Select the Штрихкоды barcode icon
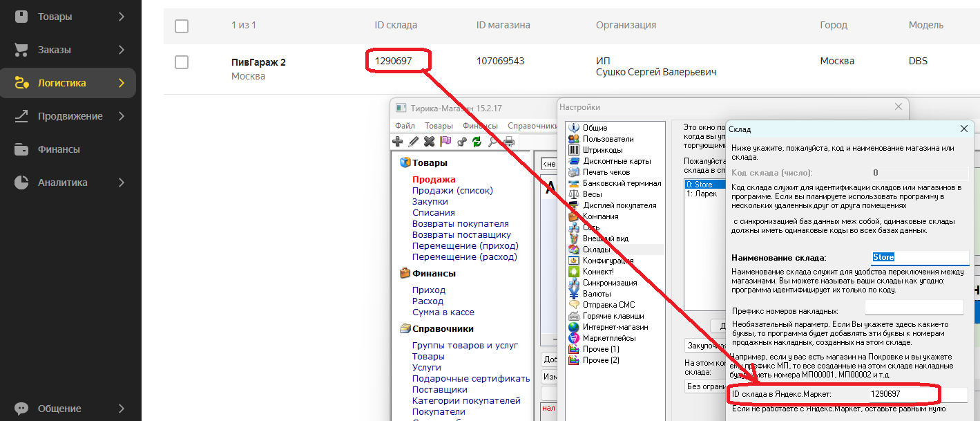 574,150
